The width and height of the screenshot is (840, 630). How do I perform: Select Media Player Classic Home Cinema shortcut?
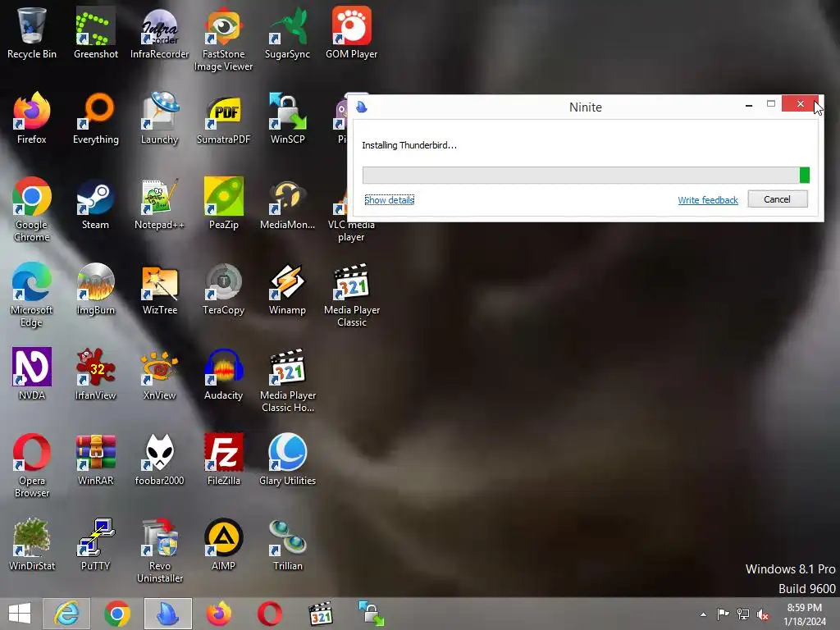tap(288, 380)
